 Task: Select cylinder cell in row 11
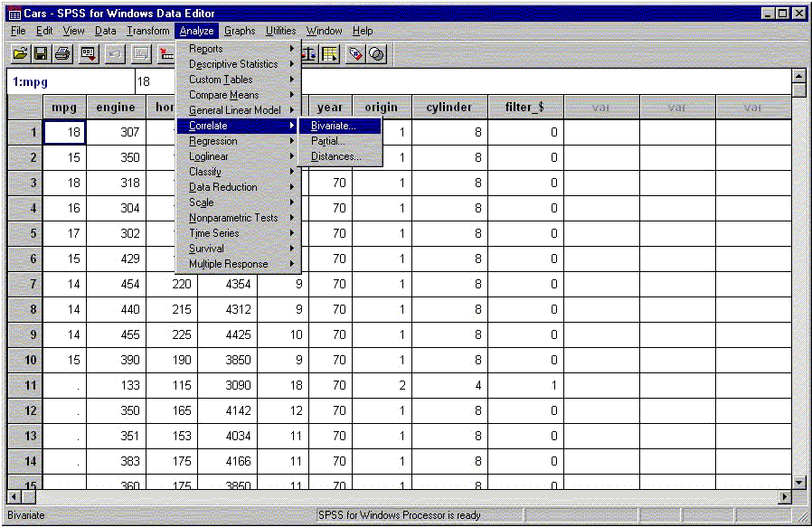point(449,386)
